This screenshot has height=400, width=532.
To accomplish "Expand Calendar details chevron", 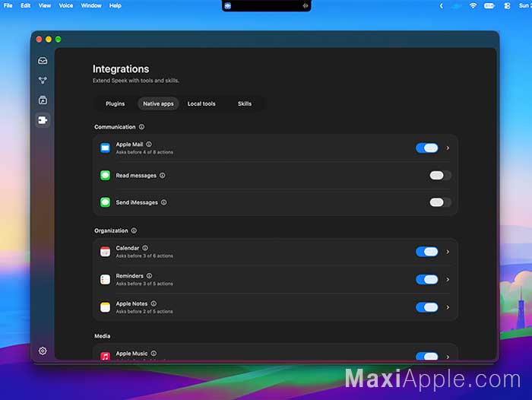I will 448,252.
